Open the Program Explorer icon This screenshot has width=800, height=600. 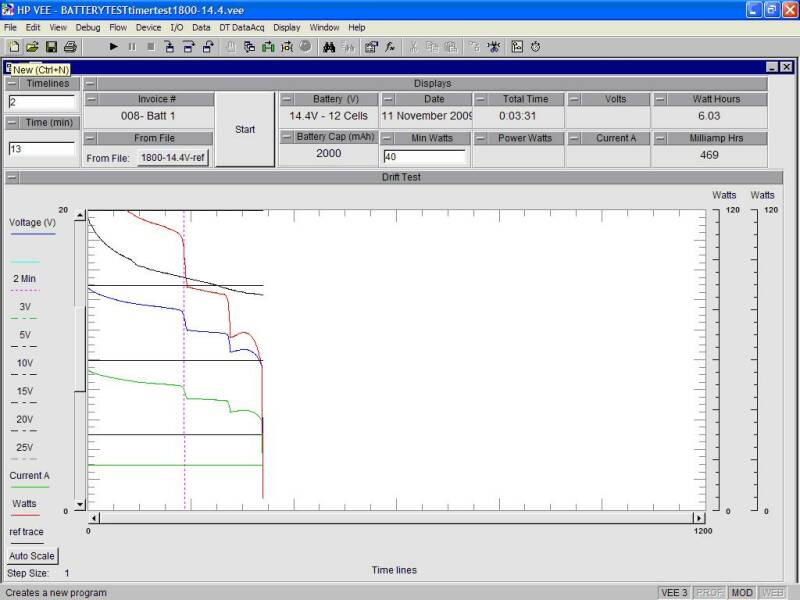(517, 47)
